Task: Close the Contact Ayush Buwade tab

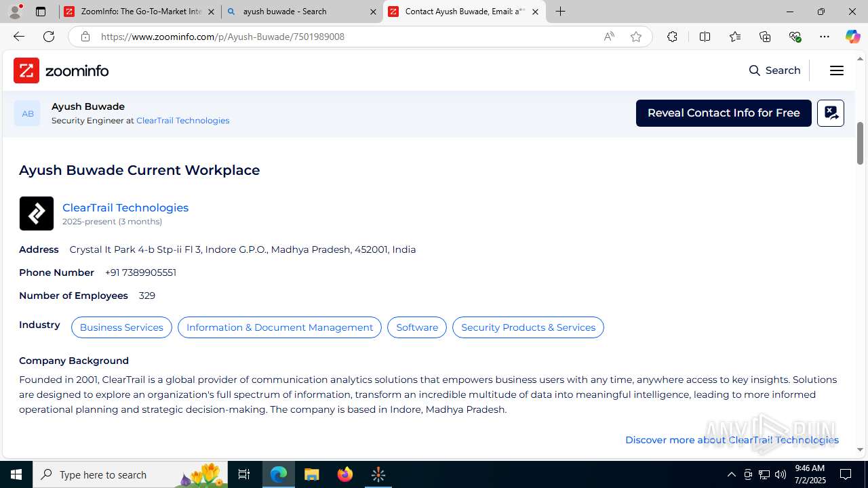Action: click(x=535, y=12)
